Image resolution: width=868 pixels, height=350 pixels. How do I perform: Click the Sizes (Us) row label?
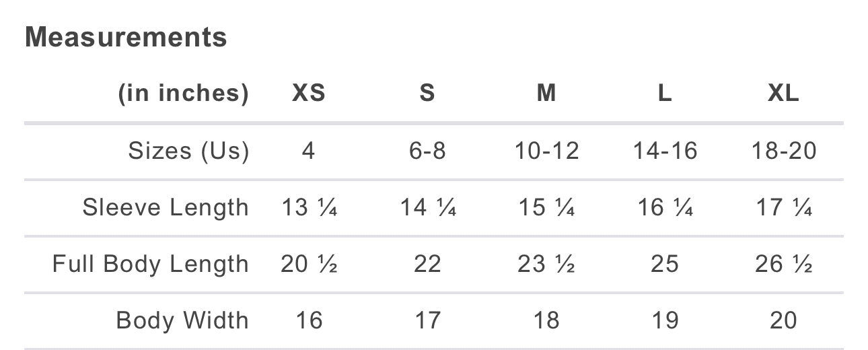tap(188, 151)
